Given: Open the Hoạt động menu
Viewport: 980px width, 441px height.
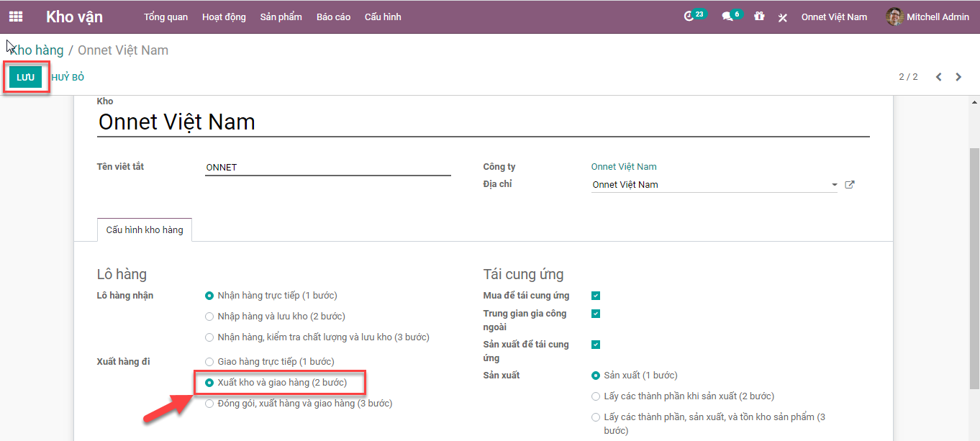Looking at the screenshot, I should pos(224,17).
